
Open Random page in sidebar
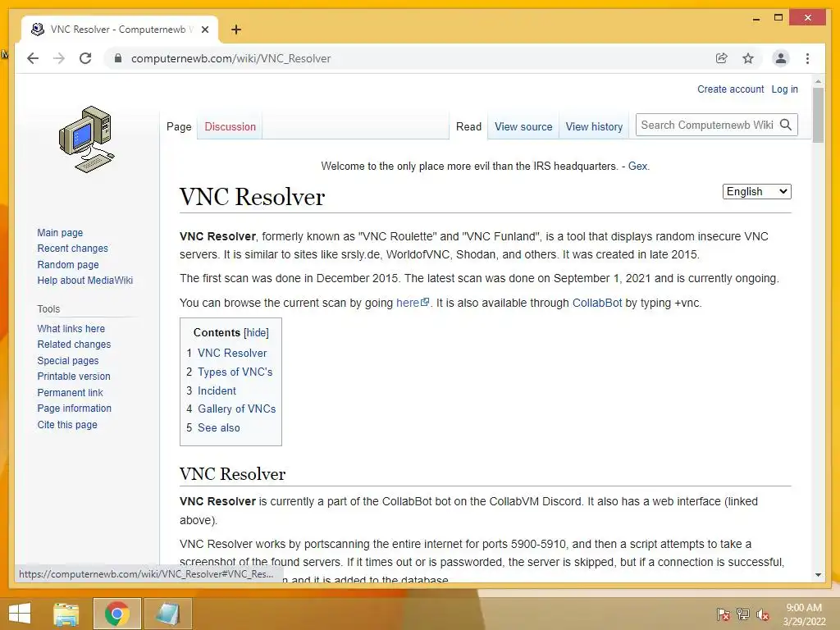click(68, 265)
